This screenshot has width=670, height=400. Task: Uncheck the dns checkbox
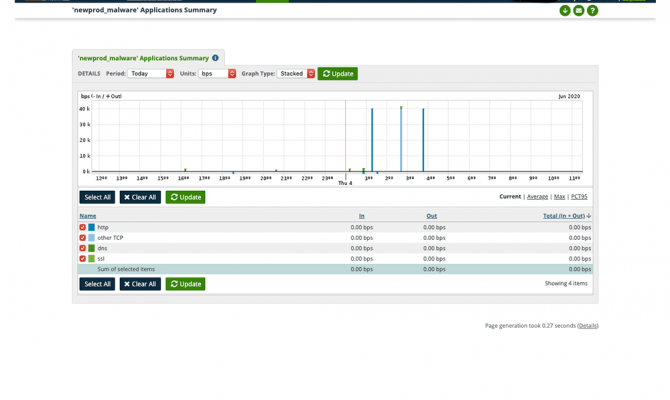82,248
